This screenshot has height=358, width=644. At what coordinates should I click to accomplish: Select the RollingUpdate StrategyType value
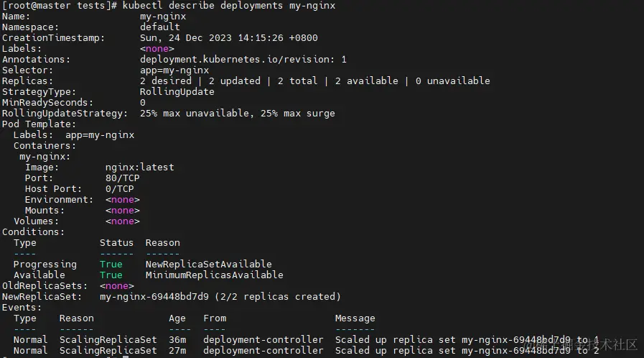[177, 92]
